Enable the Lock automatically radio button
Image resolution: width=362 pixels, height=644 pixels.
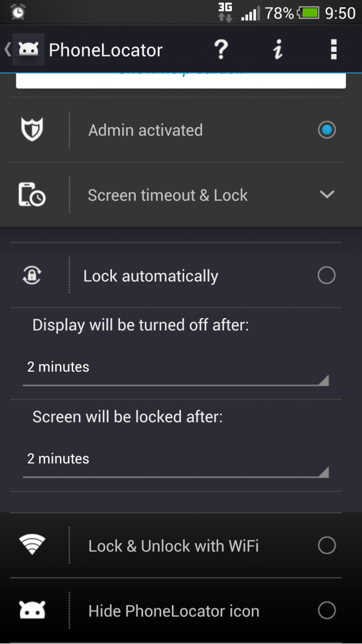pyautogui.click(x=326, y=276)
